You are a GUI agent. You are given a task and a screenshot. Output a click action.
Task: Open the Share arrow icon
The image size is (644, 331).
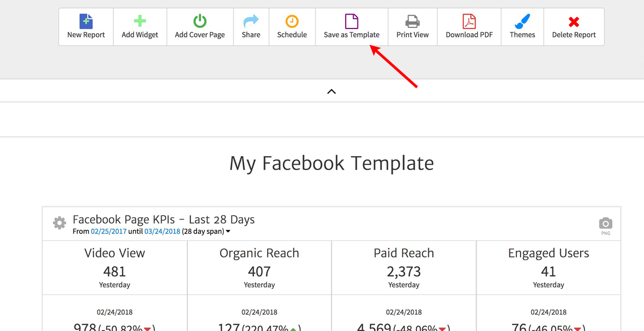pyautogui.click(x=251, y=22)
